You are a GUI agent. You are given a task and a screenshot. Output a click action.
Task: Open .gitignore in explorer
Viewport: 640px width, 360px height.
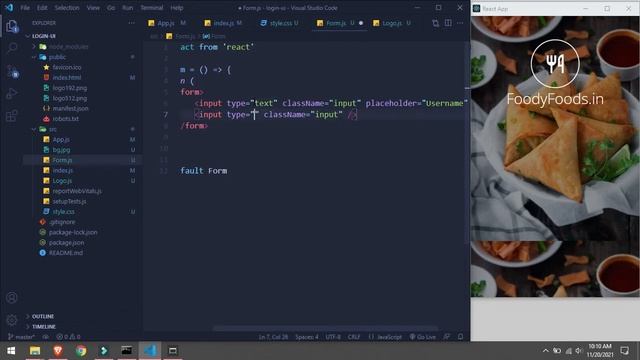[x=62, y=222]
